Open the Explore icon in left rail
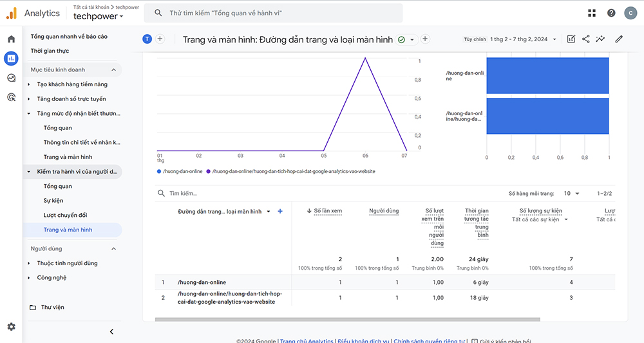This screenshot has height=343, width=644. pos(11,78)
